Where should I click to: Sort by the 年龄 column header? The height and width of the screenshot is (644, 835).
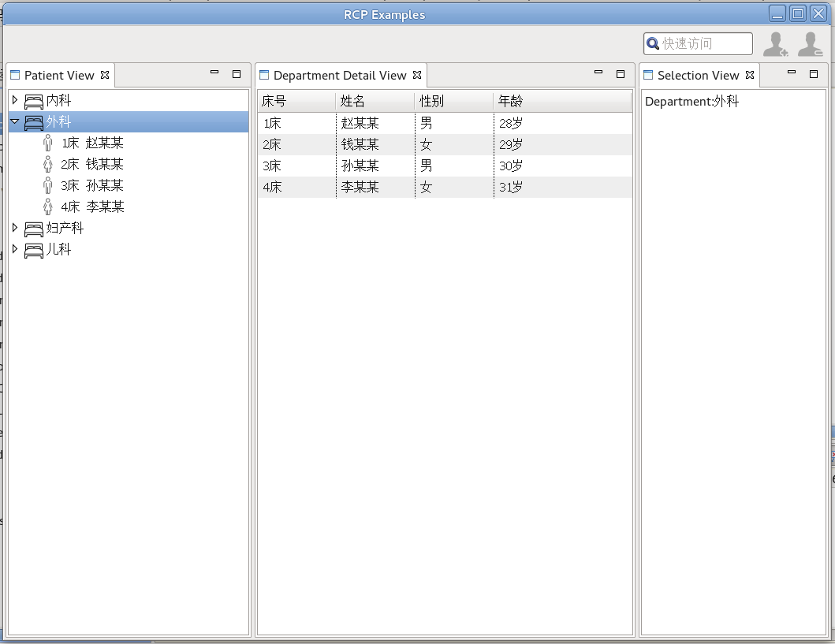tap(562, 101)
